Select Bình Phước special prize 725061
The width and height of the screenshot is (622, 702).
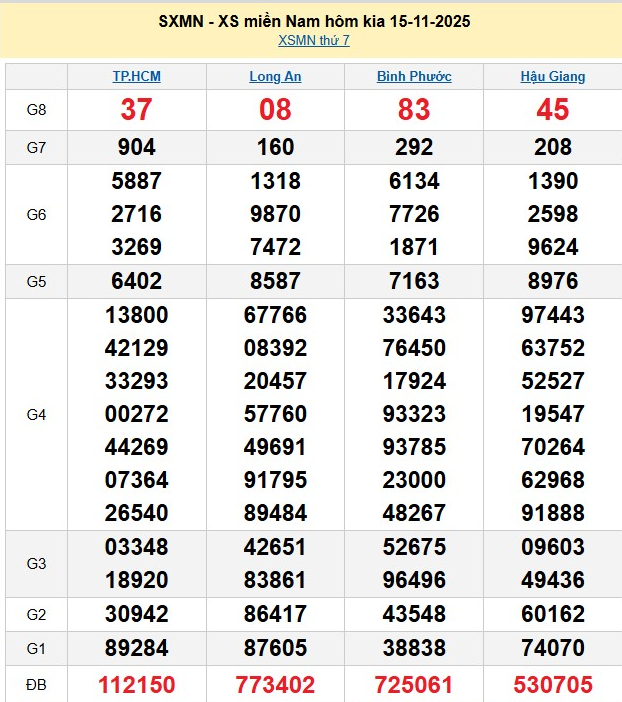point(414,685)
